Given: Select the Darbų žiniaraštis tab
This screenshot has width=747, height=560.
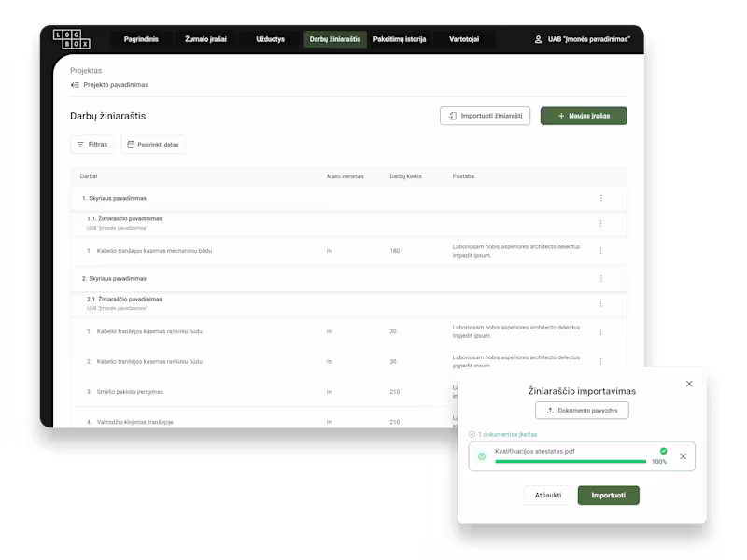Looking at the screenshot, I should coord(335,39).
